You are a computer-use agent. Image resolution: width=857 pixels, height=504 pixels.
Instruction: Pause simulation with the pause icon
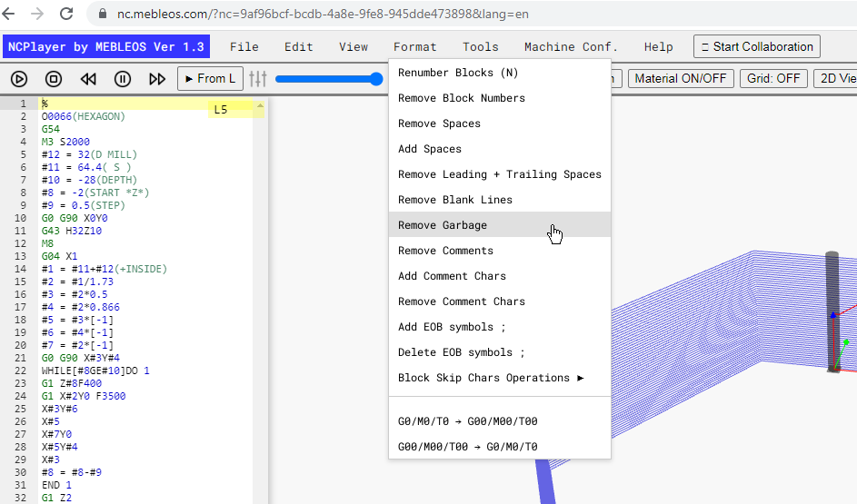pyautogui.click(x=123, y=79)
